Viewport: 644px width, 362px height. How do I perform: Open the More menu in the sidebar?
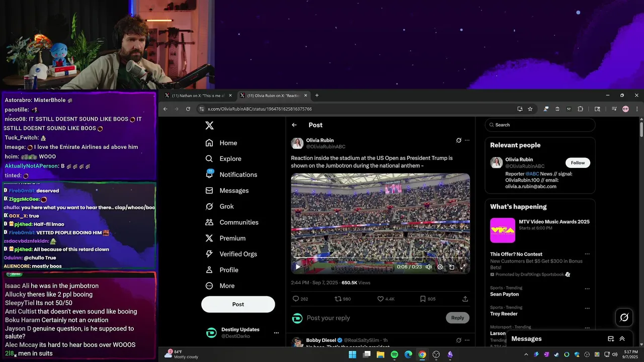220,286
